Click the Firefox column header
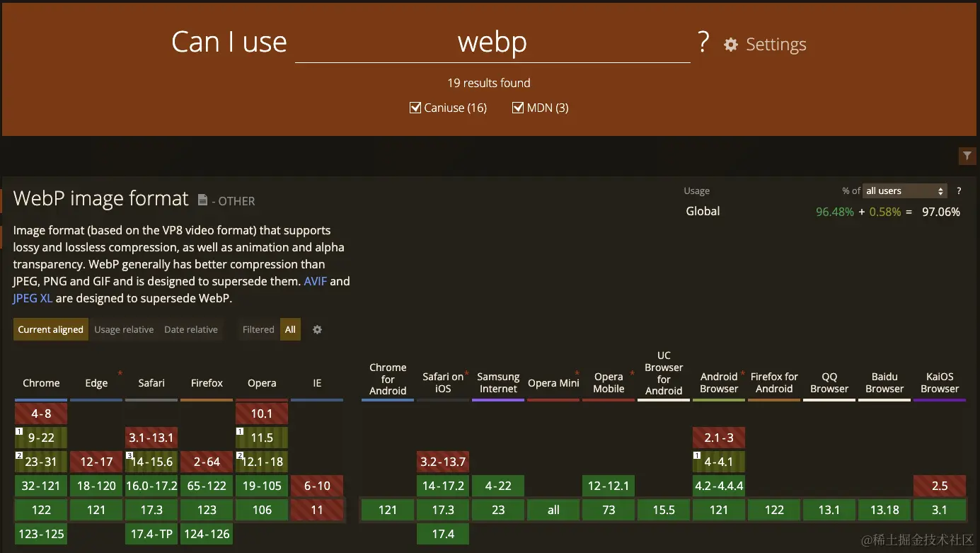Screen dimensions: 980x553 207,383
